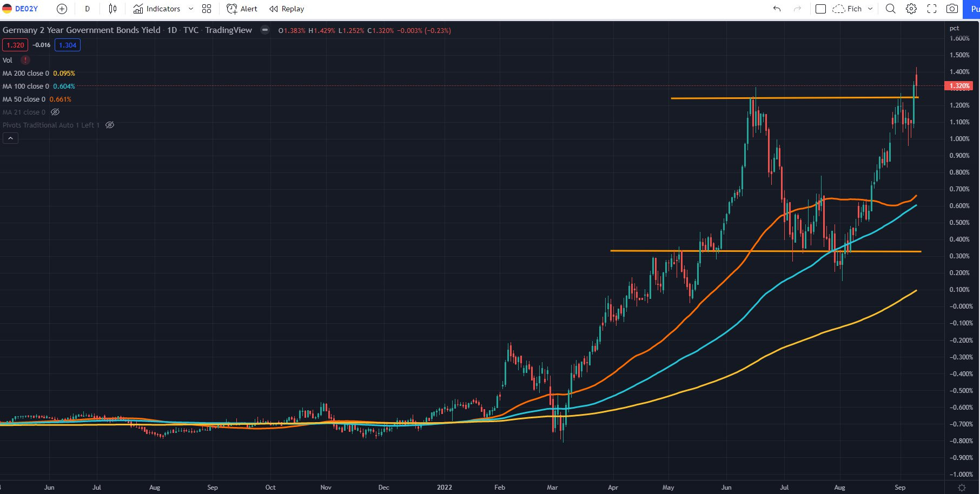Click the 1.000% price axis label

click(959, 139)
